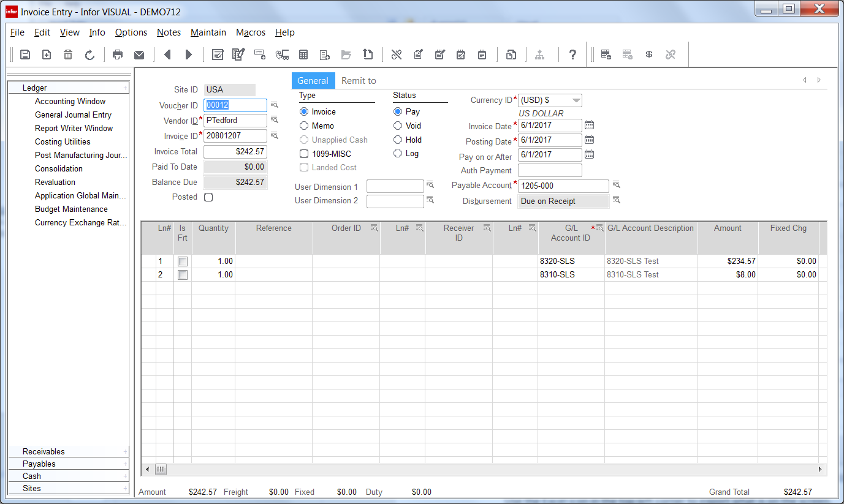Click the grid's scroll left arrow

tap(146, 470)
